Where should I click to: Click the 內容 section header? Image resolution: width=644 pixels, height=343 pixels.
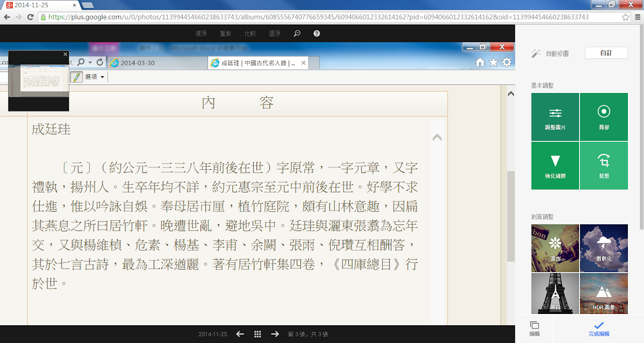(x=238, y=103)
